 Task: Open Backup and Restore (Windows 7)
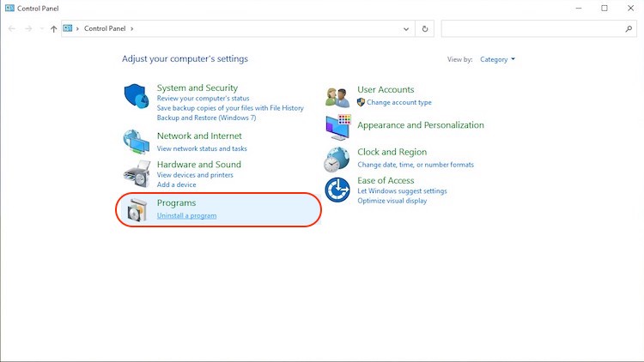[206, 118]
